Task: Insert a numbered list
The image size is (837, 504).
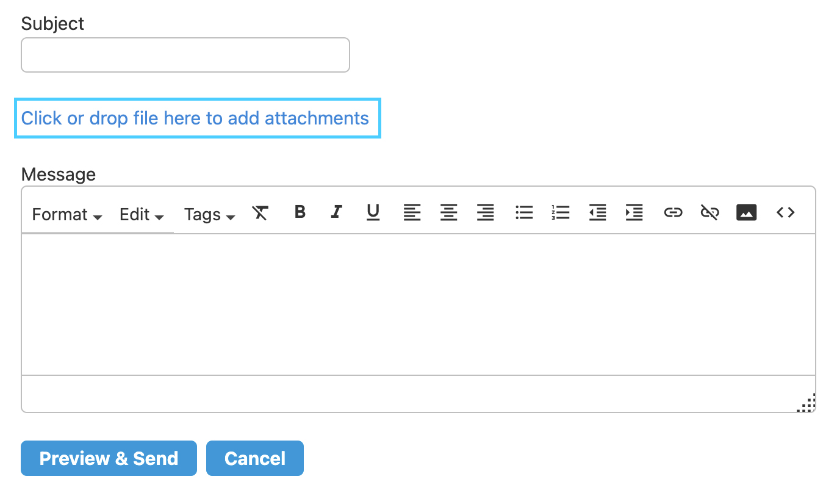Action: pos(560,212)
